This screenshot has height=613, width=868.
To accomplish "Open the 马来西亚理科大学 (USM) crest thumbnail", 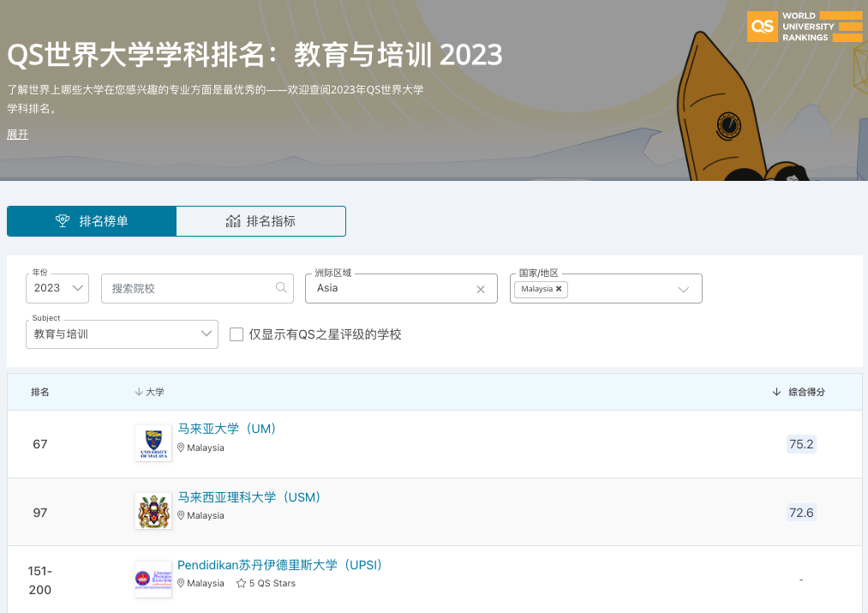I will point(153,511).
